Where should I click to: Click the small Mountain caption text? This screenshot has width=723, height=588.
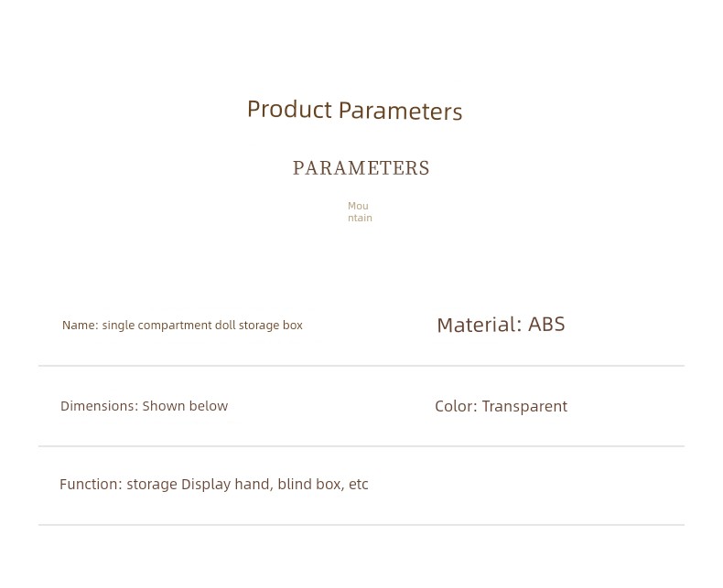point(360,212)
